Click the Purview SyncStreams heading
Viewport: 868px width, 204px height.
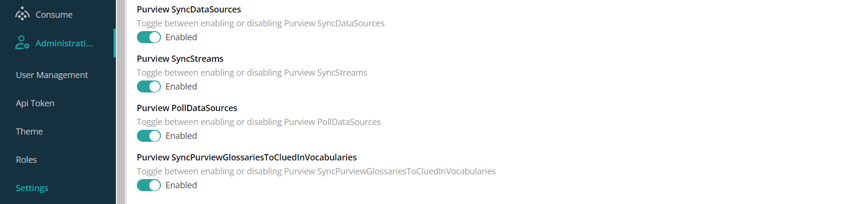point(180,58)
